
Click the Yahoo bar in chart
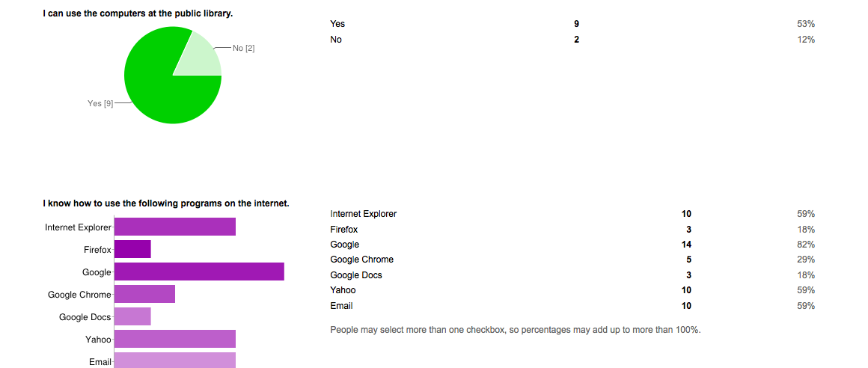click(x=174, y=339)
